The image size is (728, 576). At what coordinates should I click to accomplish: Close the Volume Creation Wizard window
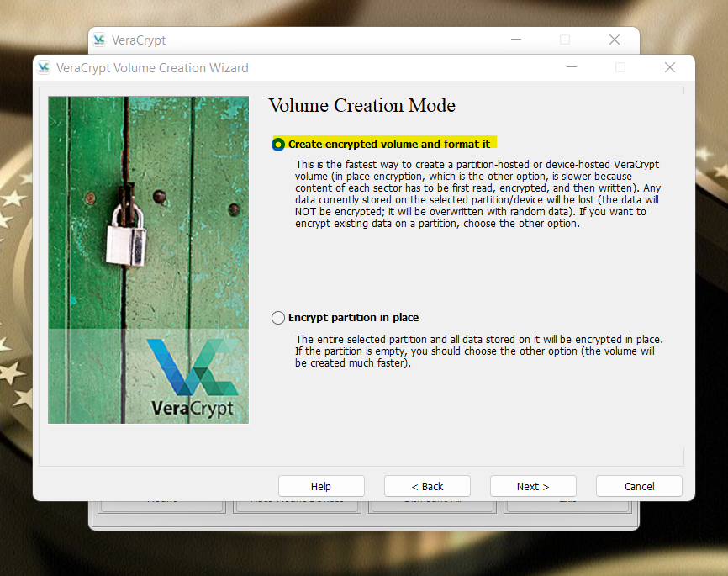(669, 67)
